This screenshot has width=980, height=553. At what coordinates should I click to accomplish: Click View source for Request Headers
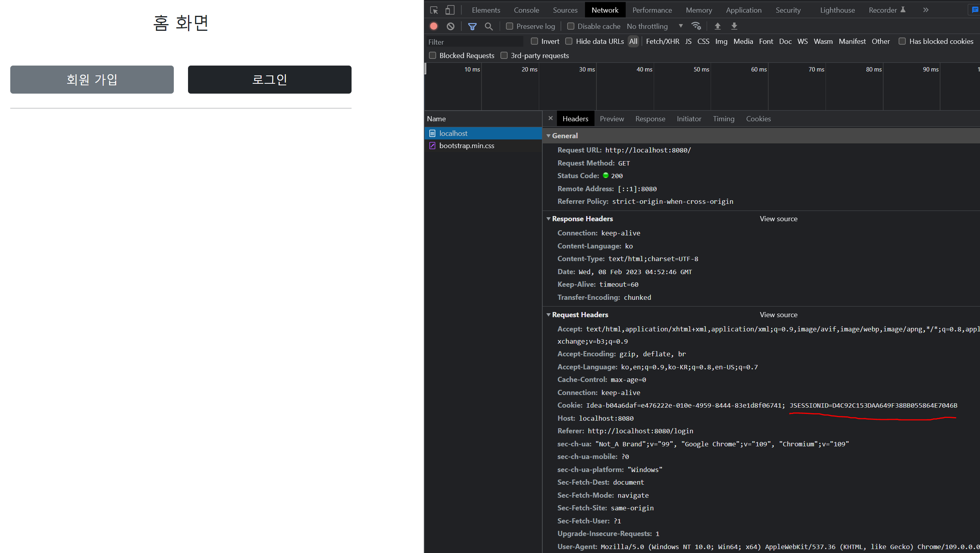[x=778, y=314]
